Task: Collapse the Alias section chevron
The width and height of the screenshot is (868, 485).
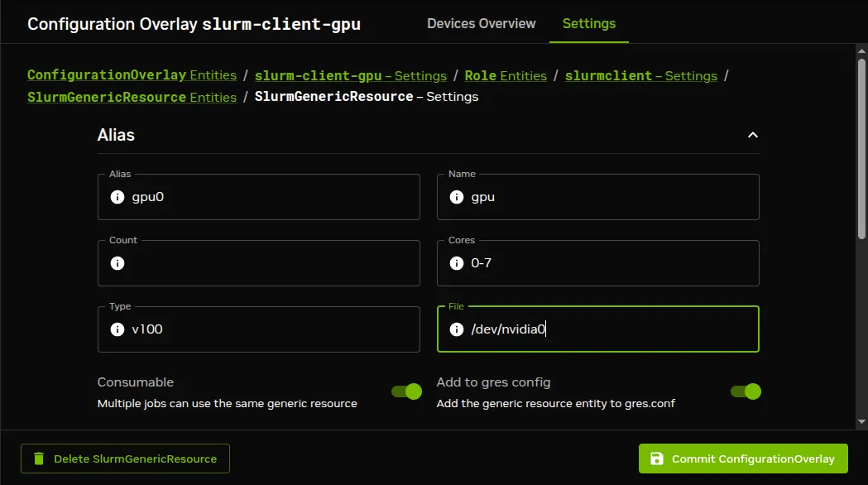Action: click(x=753, y=135)
